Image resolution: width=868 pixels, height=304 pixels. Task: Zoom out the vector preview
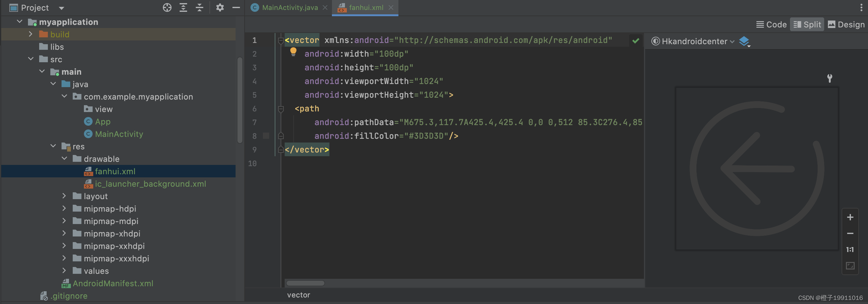[x=850, y=233]
